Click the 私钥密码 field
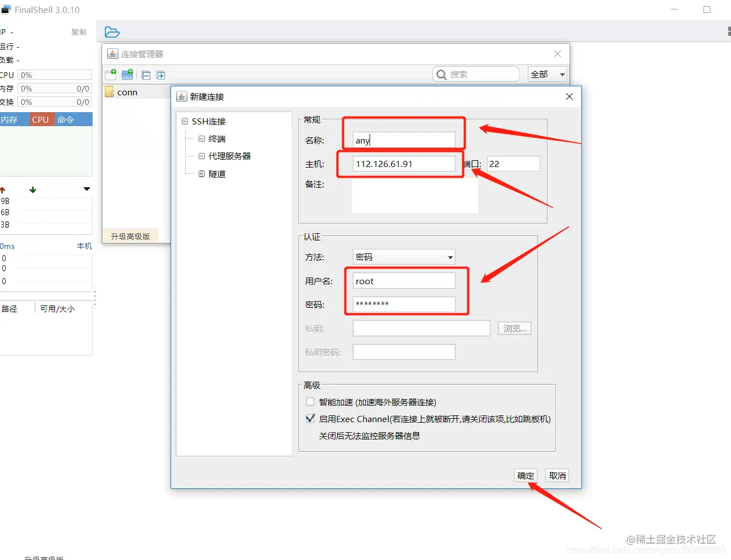Image resolution: width=731 pixels, height=560 pixels. click(404, 352)
